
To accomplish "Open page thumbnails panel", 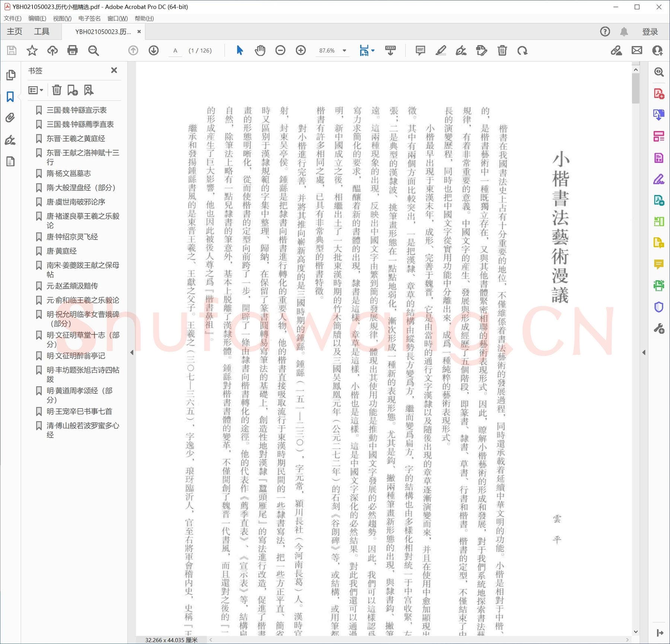I will click(x=10, y=75).
